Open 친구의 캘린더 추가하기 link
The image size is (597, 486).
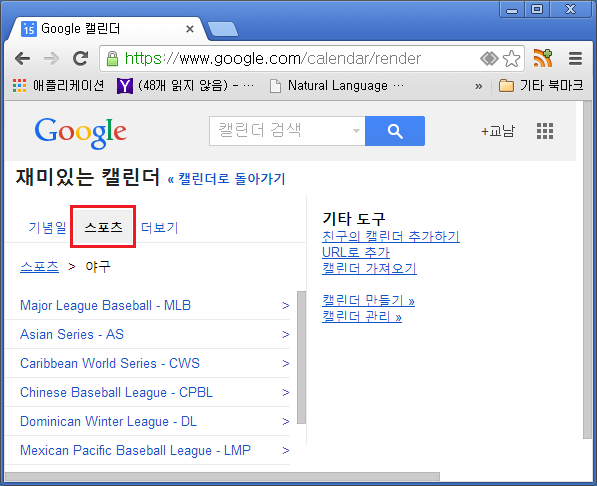391,237
